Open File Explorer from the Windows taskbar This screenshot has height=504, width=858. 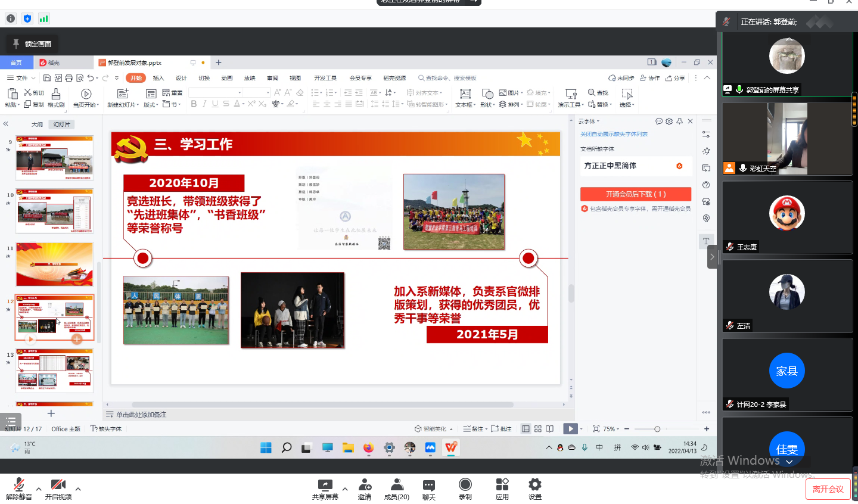tap(348, 447)
